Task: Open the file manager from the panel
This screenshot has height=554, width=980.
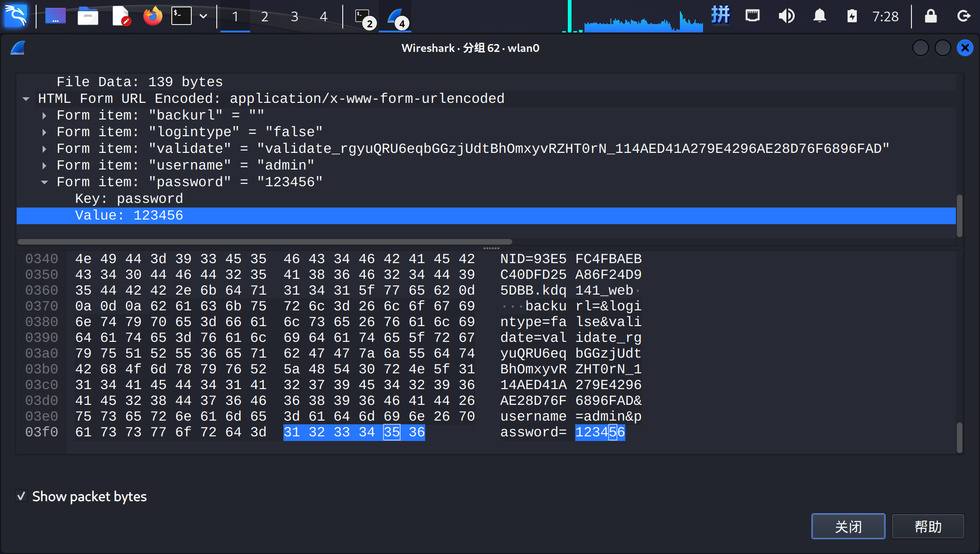Action: point(88,16)
